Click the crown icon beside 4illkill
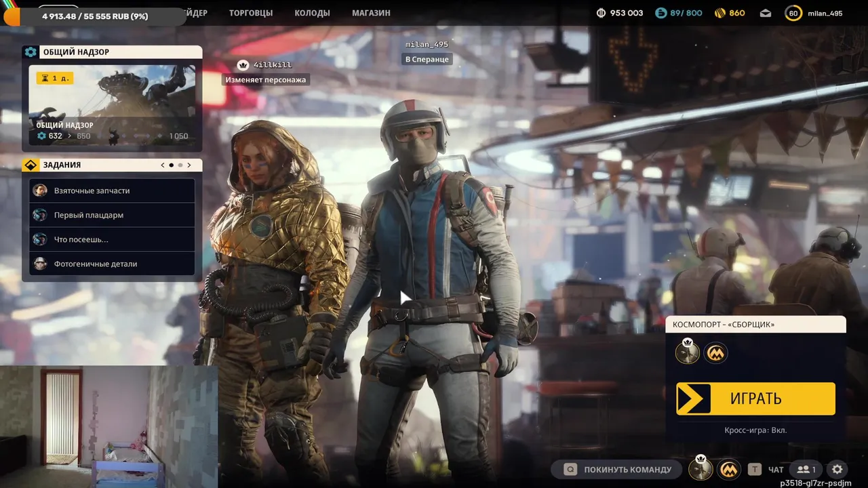Viewport: 868px width, 488px height. click(243, 65)
